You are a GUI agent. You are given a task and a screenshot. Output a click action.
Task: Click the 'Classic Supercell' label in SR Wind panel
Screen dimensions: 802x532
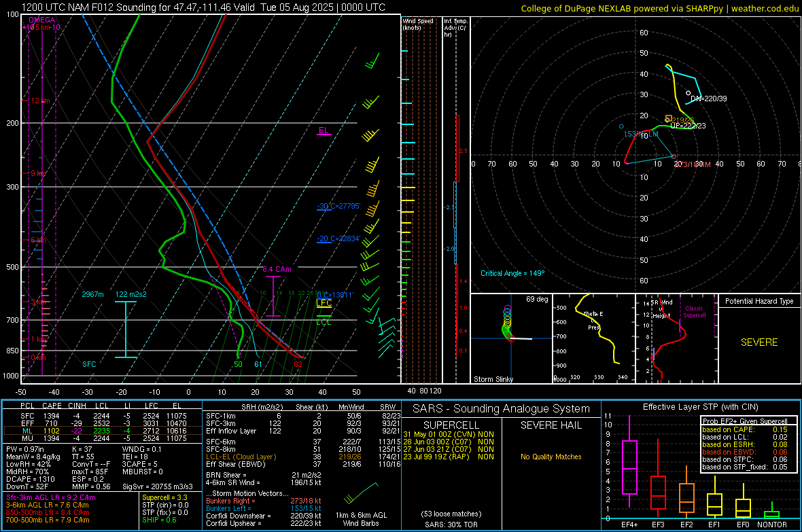[x=694, y=312]
